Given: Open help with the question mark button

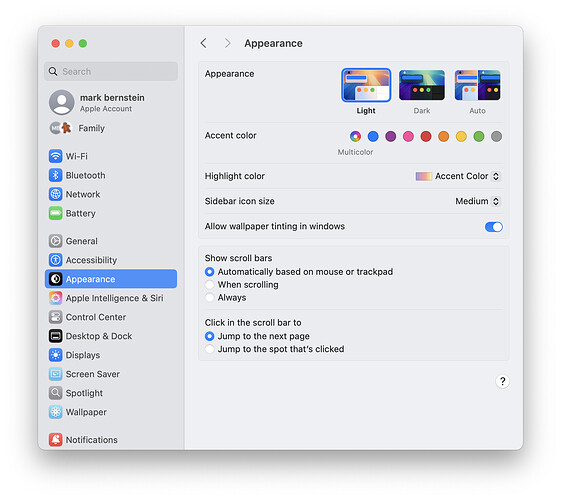Looking at the screenshot, I should point(502,382).
